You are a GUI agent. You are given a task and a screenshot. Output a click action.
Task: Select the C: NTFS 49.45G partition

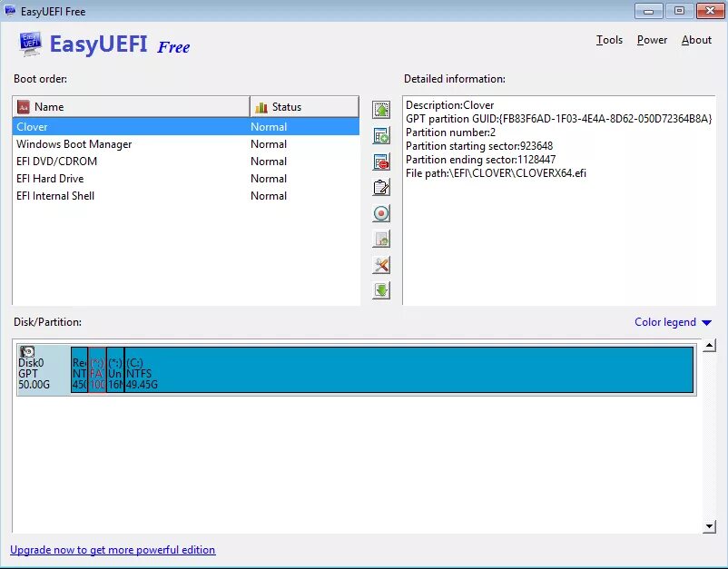pyautogui.click(x=409, y=370)
